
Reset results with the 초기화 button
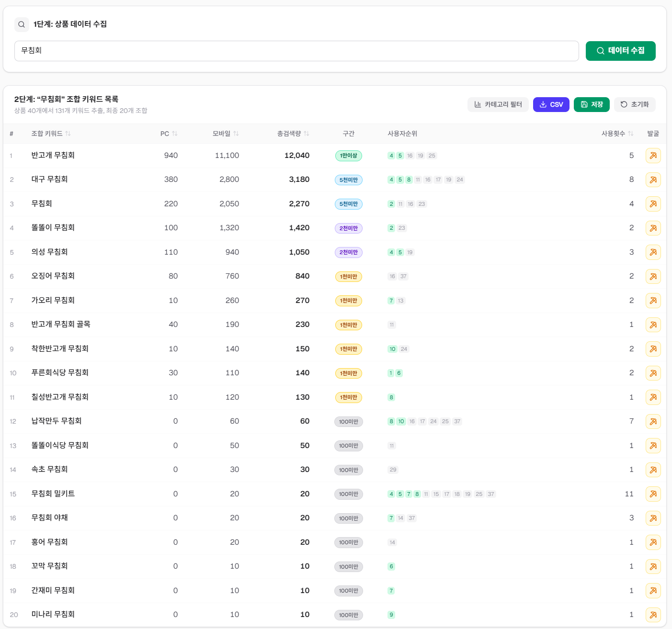635,104
